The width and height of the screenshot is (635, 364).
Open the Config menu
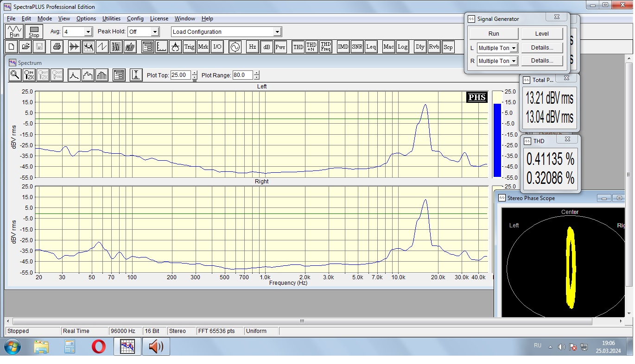click(135, 19)
